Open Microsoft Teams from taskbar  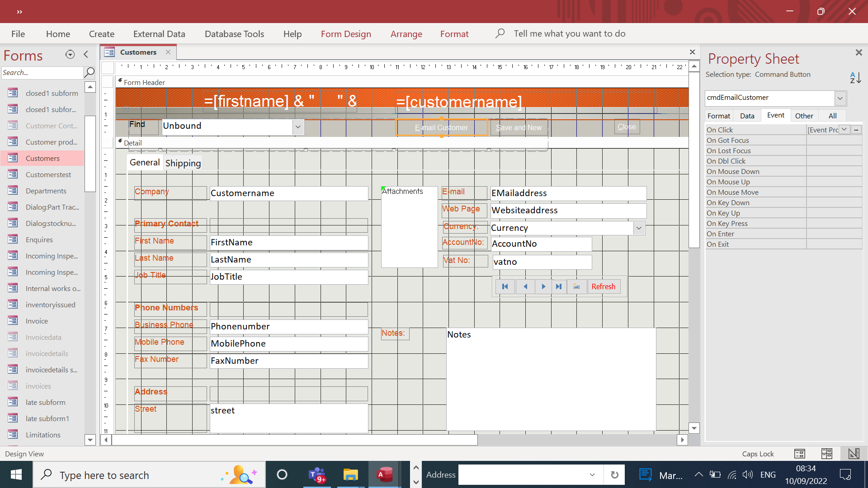click(x=317, y=475)
